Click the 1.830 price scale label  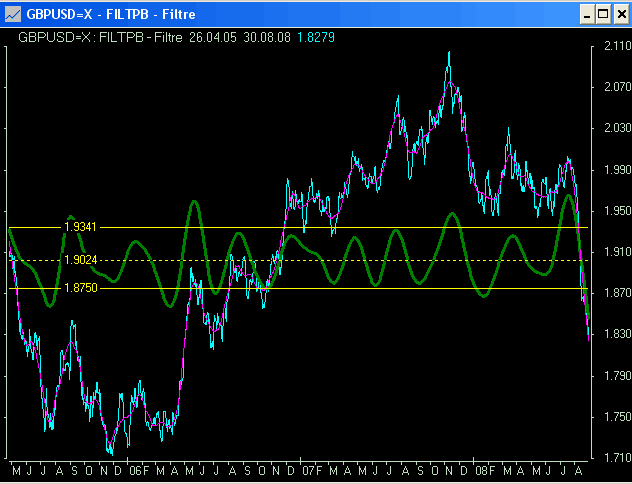click(x=617, y=334)
